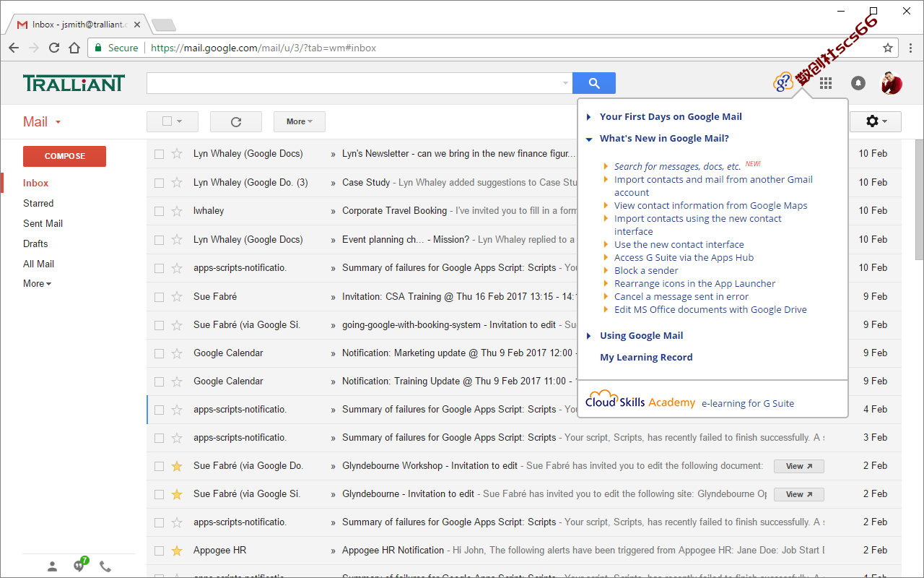Tick checkbox for Case Study email
The width and height of the screenshot is (924, 578).
pos(159,183)
